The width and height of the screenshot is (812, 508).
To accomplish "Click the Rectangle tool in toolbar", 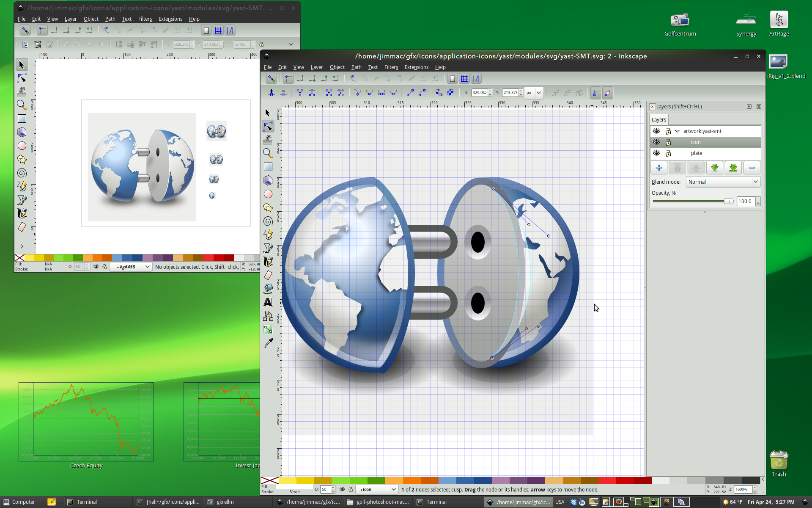I will tap(268, 166).
